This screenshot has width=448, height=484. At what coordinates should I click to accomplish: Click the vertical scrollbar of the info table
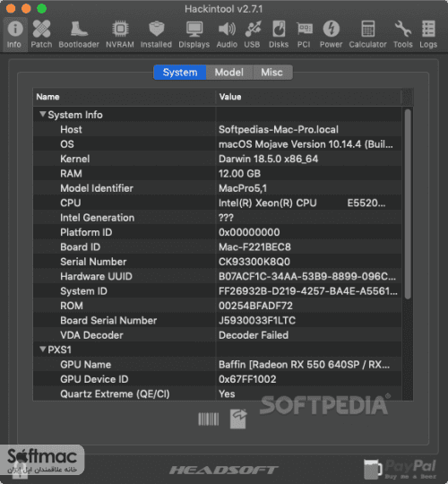coord(408,203)
